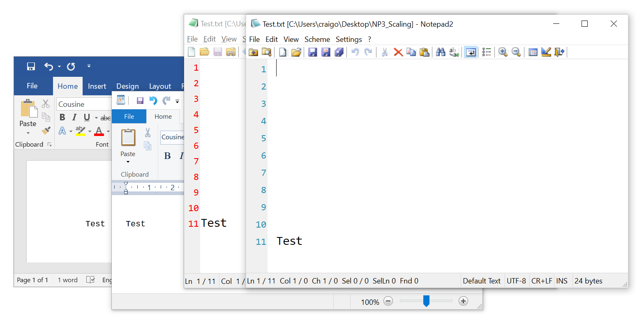Click the list view icon beside Word Wrap
This screenshot has width=644, height=320.
click(487, 52)
